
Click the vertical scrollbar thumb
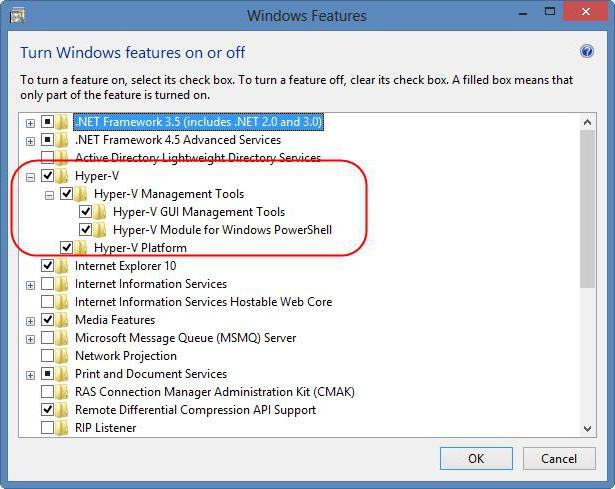tap(588, 200)
